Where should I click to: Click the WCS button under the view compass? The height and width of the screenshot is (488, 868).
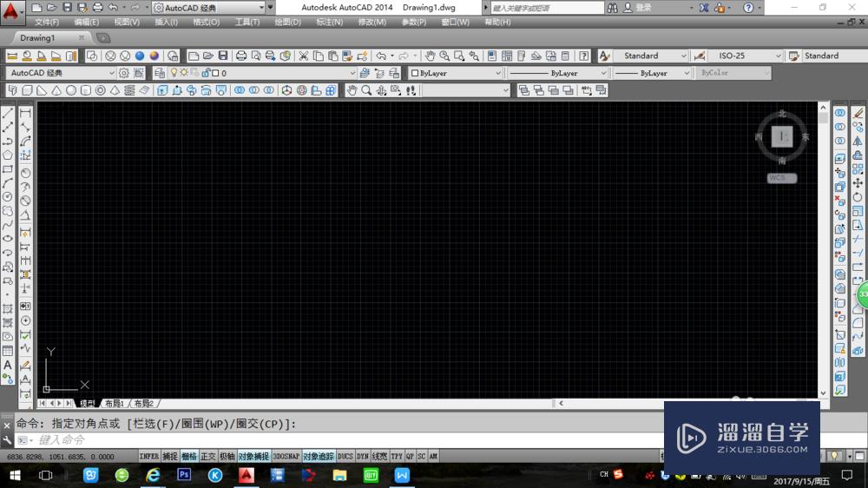(x=782, y=178)
